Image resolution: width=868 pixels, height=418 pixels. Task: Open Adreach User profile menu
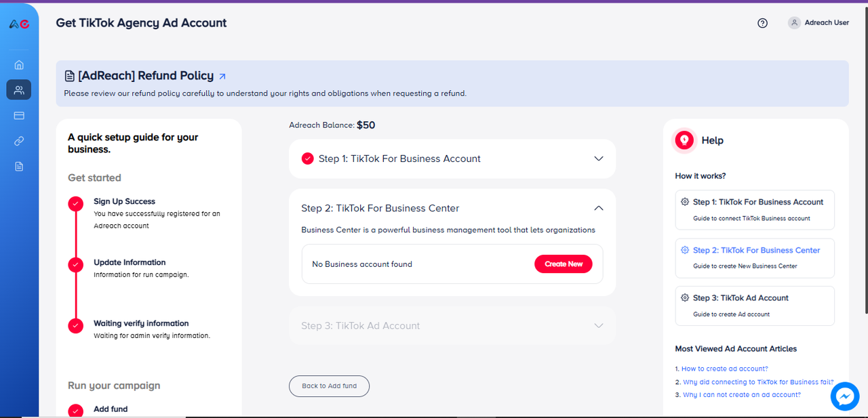click(818, 23)
